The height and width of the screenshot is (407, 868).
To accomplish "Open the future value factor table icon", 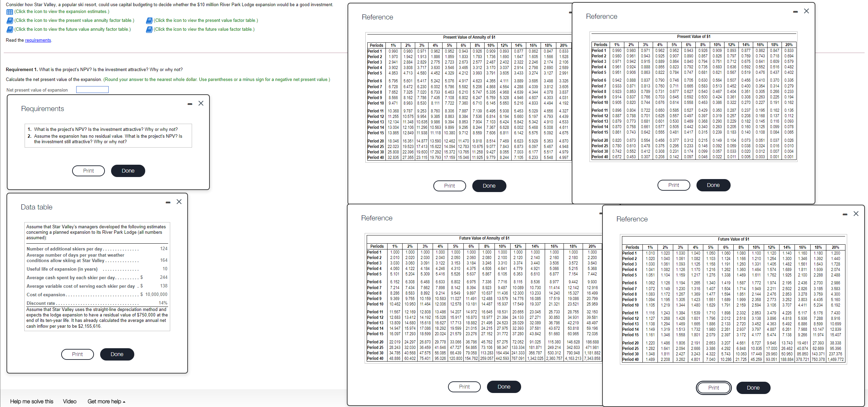I will pos(149,30).
